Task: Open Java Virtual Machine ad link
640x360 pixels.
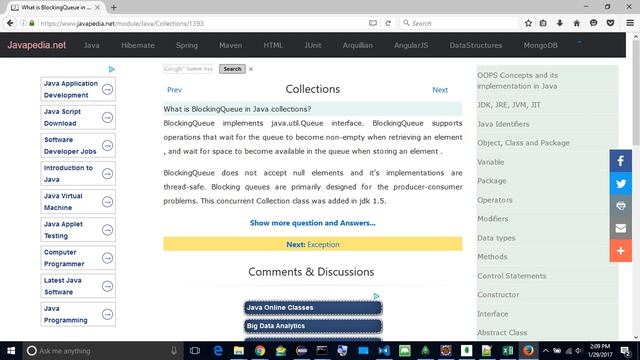Action: (78, 202)
